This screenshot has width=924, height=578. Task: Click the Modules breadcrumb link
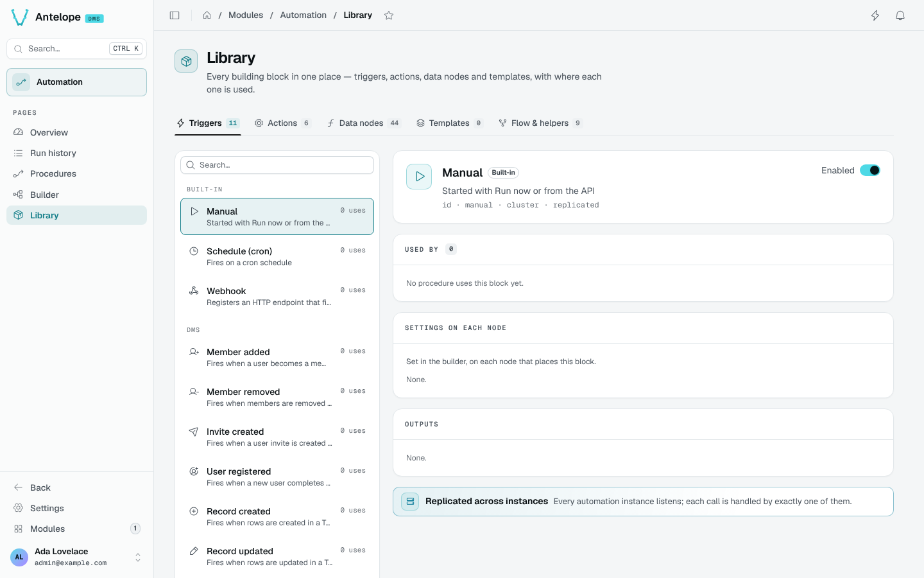coord(246,15)
